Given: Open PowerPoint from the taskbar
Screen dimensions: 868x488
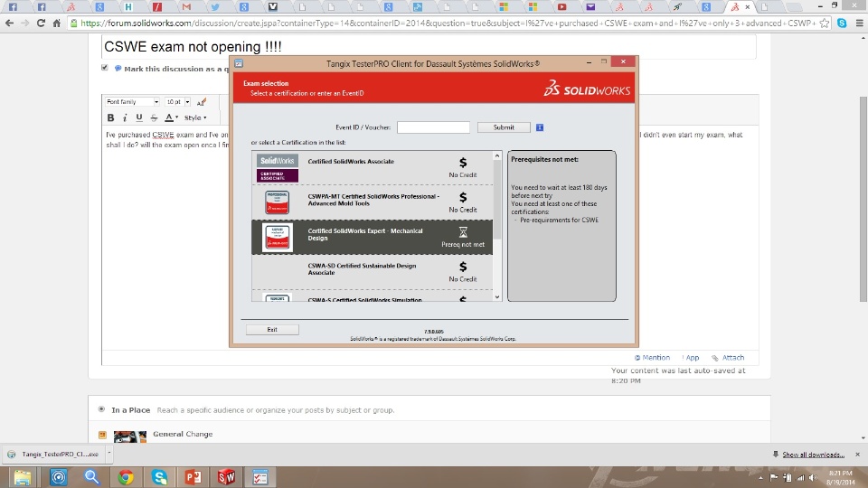Looking at the screenshot, I should point(193,477).
